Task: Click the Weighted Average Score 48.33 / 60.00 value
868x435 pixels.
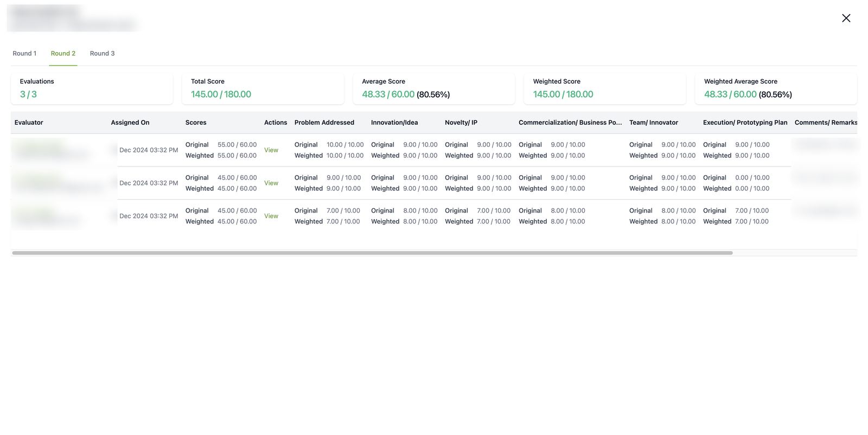Action: click(x=748, y=94)
